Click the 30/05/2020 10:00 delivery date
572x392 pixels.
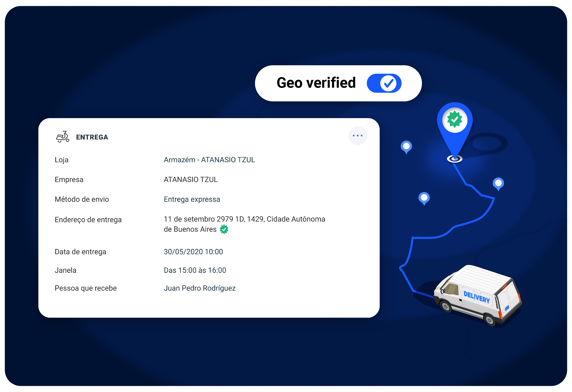193,252
